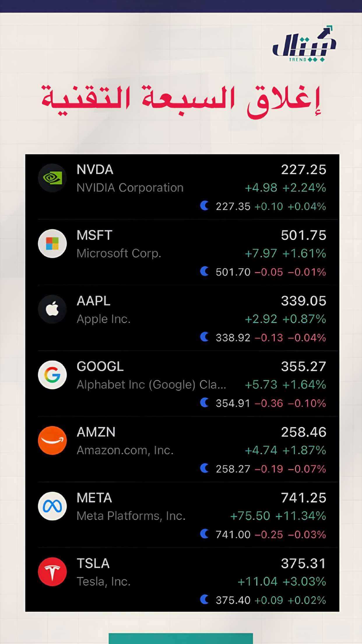
Task: Tap the Apple logo icon
Action: [x=52, y=309]
